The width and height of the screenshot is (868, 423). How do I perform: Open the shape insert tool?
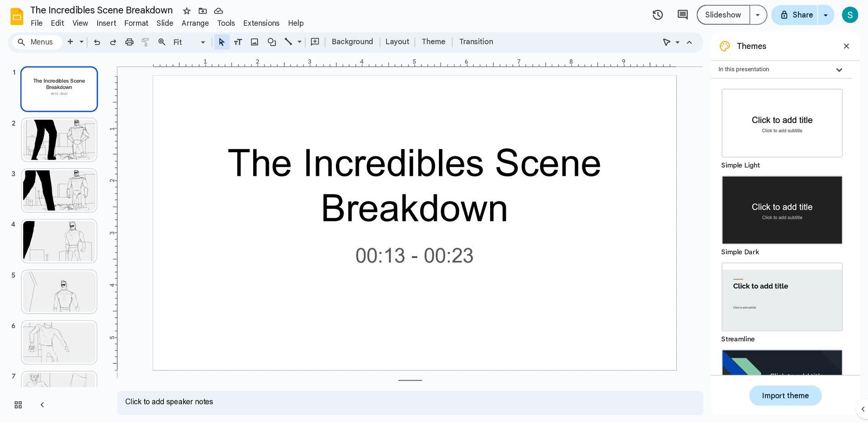coord(271,42)
